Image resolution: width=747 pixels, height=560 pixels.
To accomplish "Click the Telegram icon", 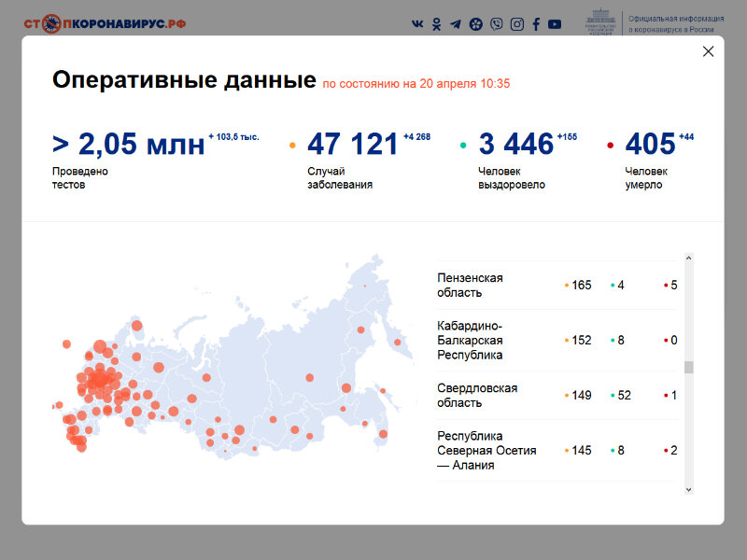I will (455, 23).
